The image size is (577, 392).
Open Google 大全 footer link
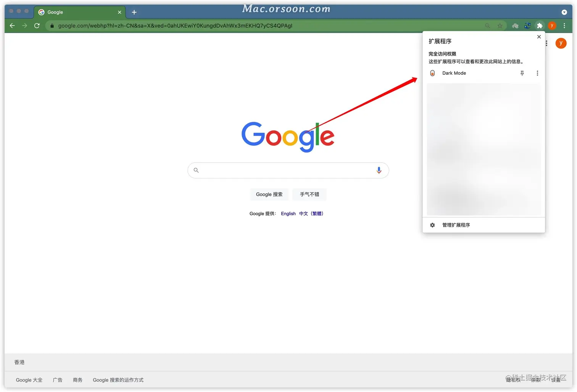[x=29, y=380]
